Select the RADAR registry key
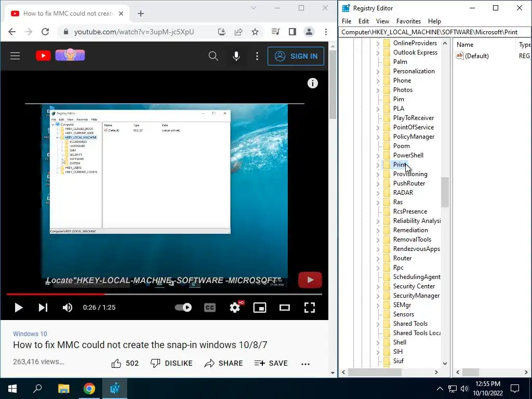Image resolution: width=532 pixels, height=399 pixels. (403, 192)
